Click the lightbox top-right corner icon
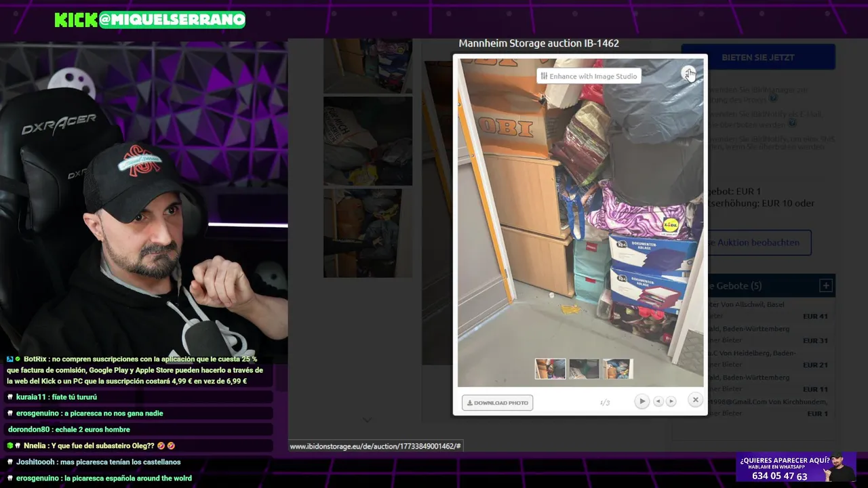This screenshot has width=868, height=488. [688, 73]
